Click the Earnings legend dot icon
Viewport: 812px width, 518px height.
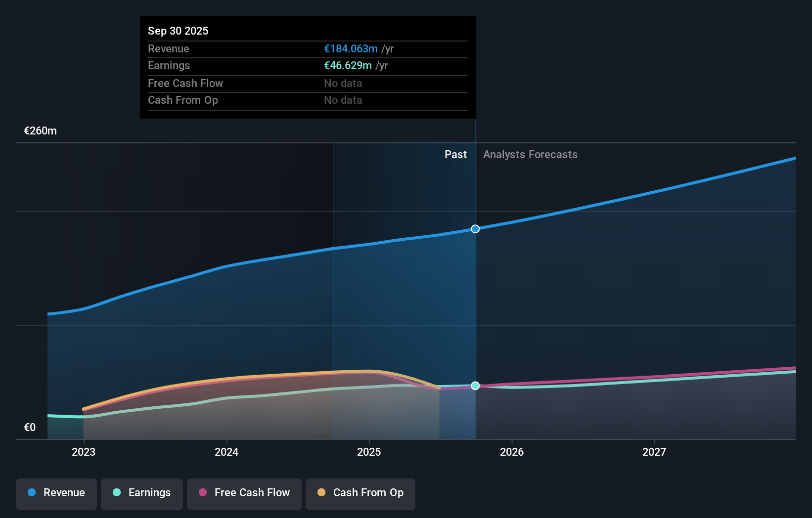pyautogui.click(x=116, y=493)
